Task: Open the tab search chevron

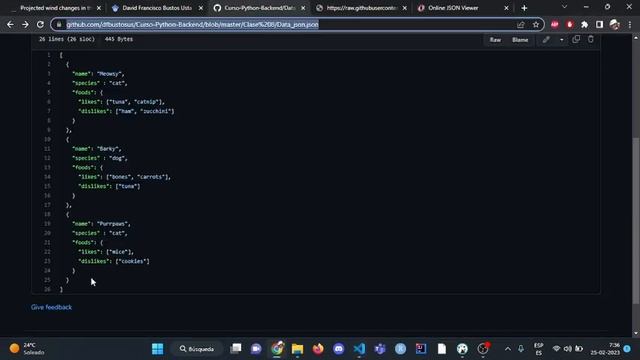Action: [x=564, y=7]
